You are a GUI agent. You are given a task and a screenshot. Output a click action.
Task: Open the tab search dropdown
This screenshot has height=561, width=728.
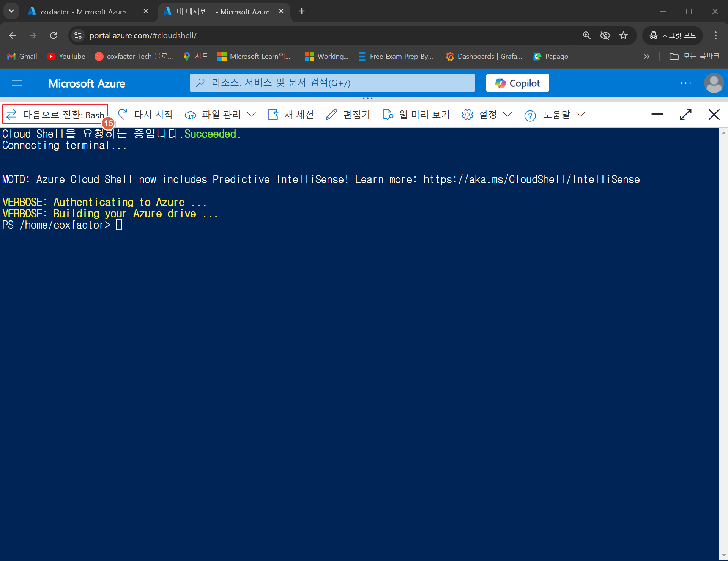(x=11, y=11)
